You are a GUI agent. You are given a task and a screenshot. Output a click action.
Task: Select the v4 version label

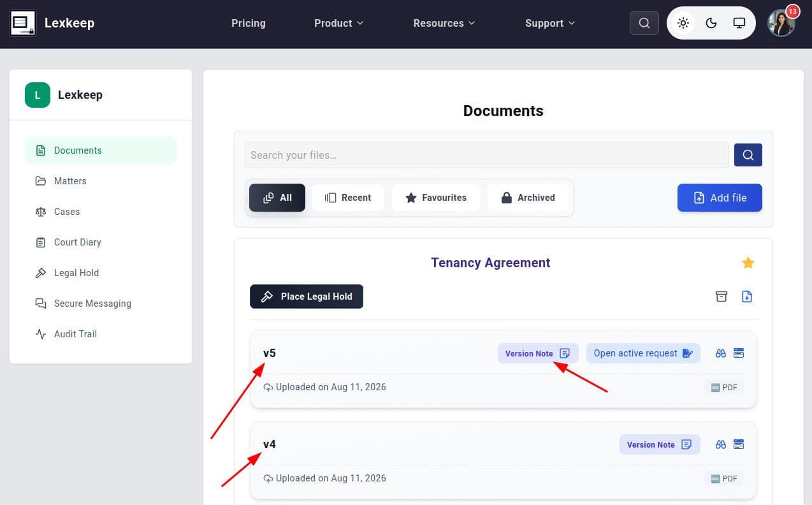point(270,444)
